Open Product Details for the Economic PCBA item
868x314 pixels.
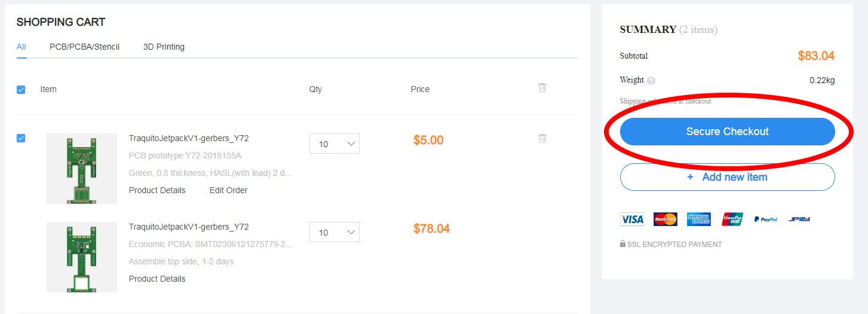(157, 279)
